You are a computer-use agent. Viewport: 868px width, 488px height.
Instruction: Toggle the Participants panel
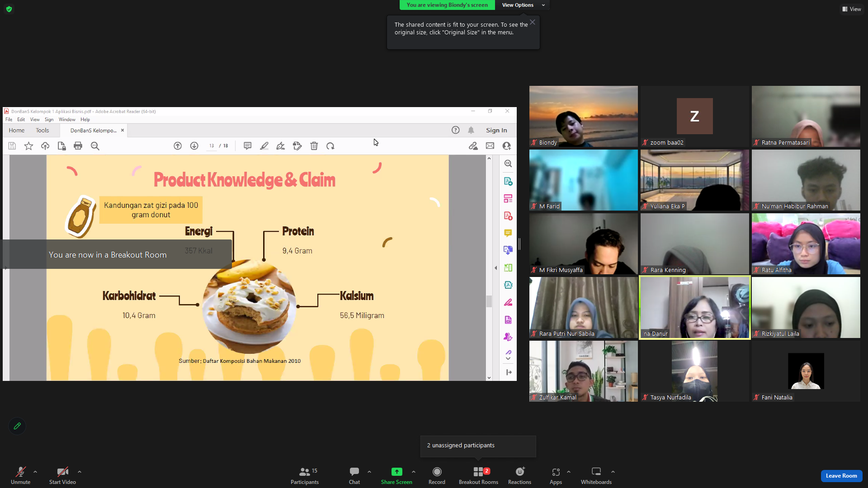click(x=305, y=476)
